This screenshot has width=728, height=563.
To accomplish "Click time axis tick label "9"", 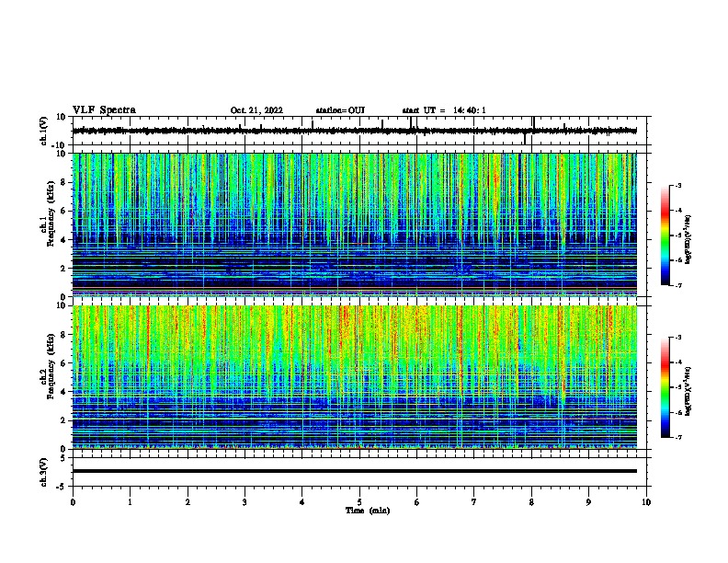I will [x=588, y=502].
